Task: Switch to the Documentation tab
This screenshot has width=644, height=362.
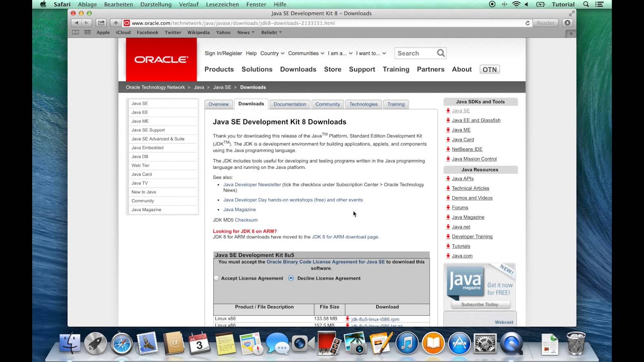Action: click(290, 104)
